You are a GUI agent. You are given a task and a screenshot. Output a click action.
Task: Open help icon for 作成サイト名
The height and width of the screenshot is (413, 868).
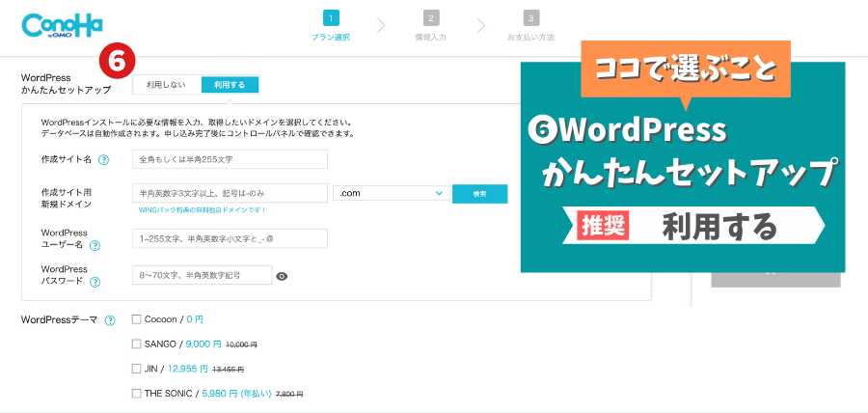(103, 160)
